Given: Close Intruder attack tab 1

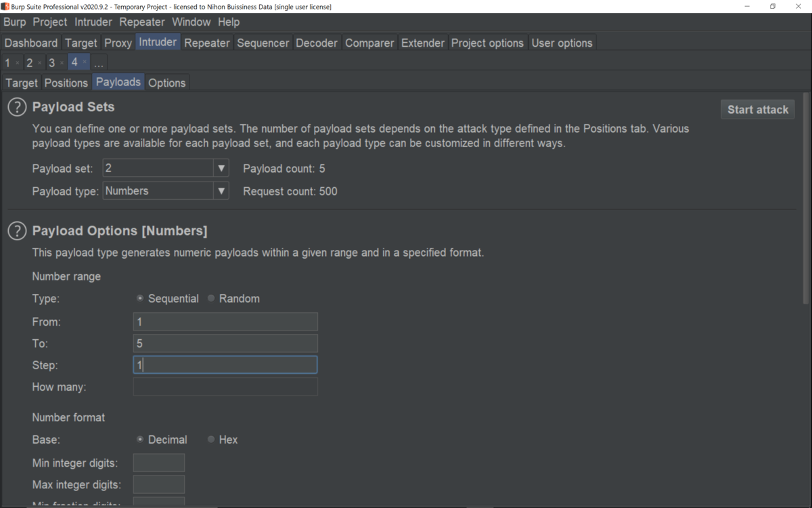Looking at the screenshot, I should (x=18, y=63).
